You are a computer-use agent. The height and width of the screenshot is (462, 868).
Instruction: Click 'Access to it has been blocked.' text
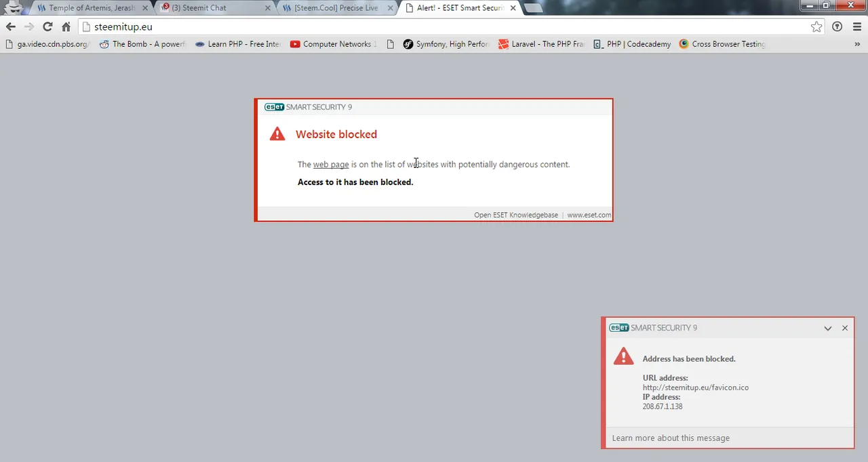click(355, 182)
